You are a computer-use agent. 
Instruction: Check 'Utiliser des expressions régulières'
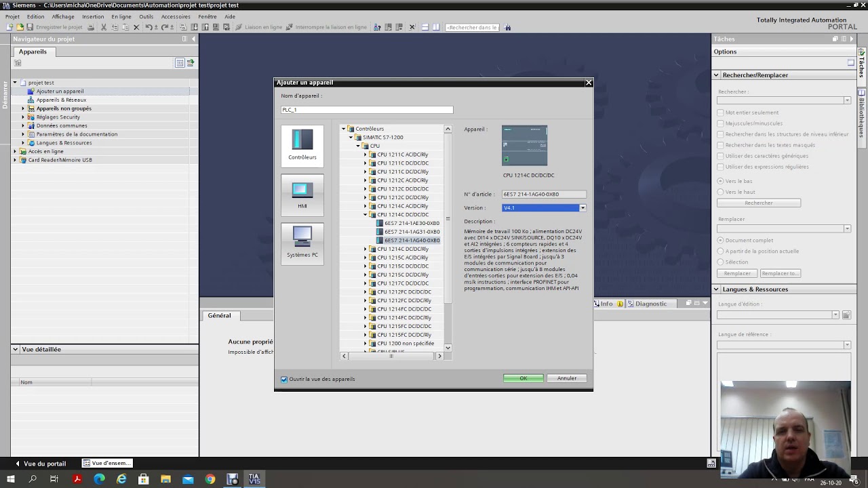coord(720,167)
